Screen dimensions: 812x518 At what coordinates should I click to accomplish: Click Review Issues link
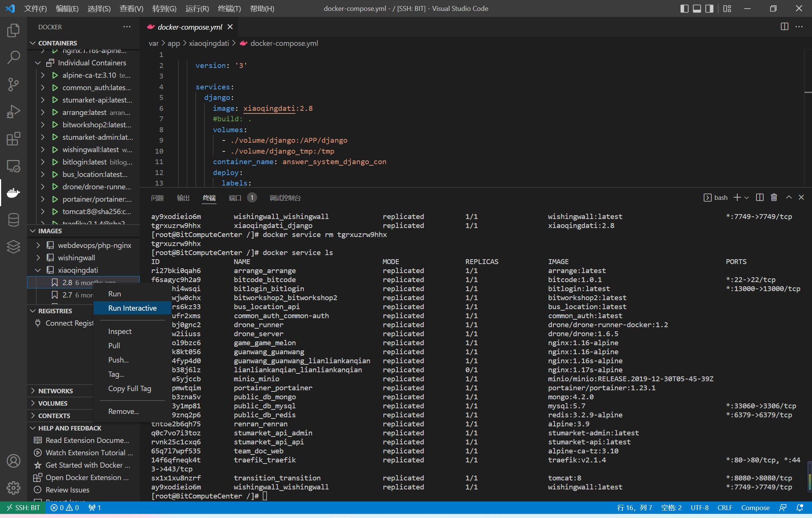pyautogui.click(x=83, y=490)
